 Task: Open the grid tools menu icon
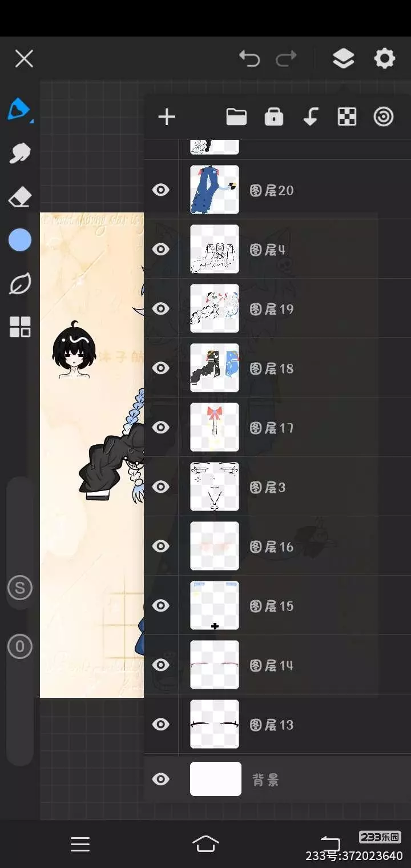click(20, 327)
